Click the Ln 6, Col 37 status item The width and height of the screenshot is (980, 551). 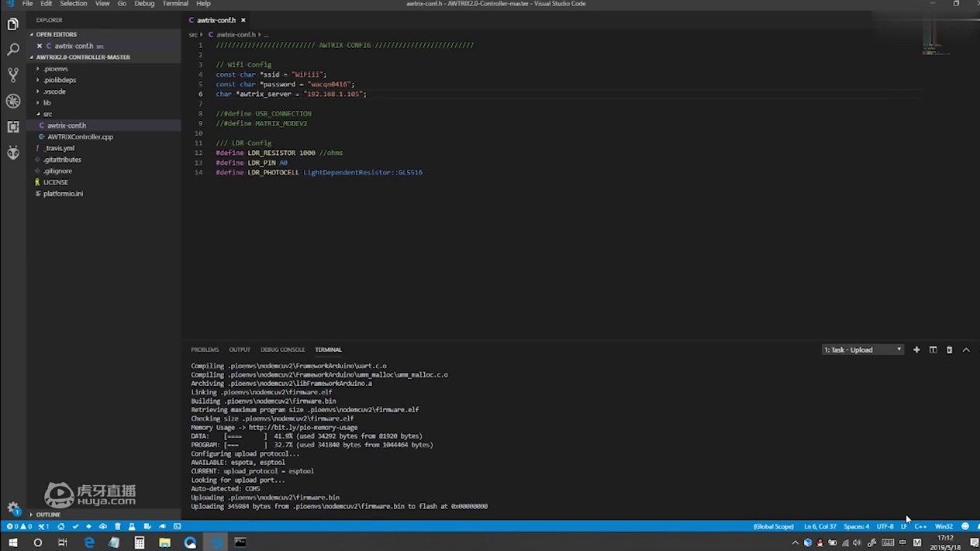click(x=820, y=526)
